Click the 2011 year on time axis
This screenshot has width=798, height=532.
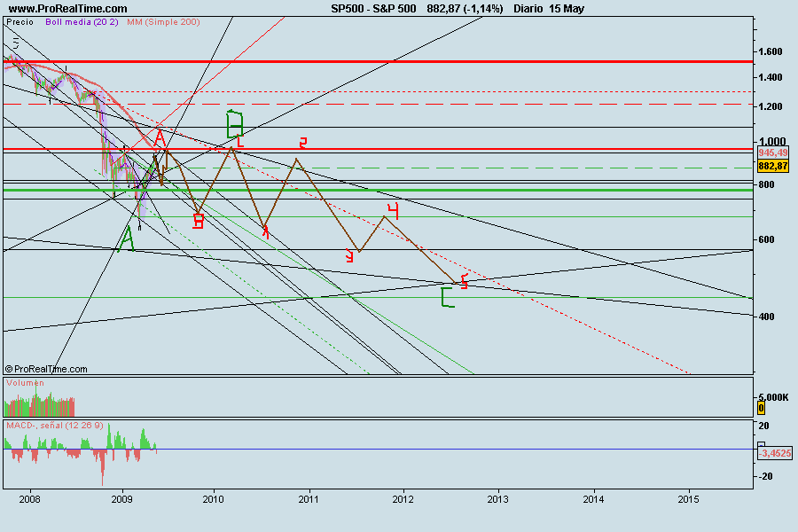[309, 499]
